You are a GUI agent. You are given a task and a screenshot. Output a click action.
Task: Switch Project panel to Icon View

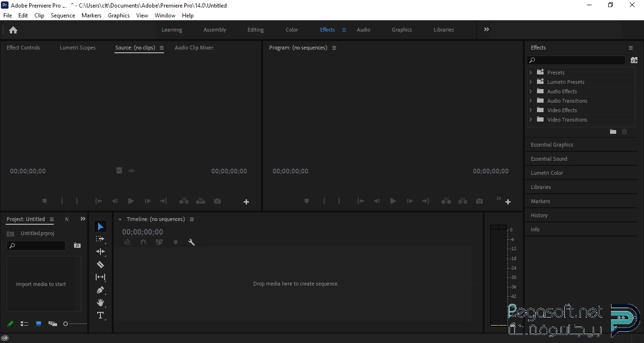pyautogui.click(x=39, y=324)
